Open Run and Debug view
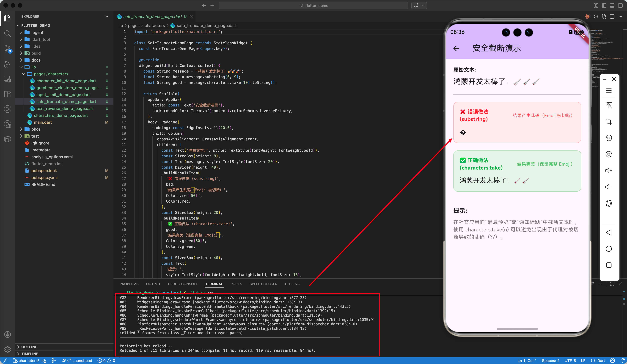 point(8,64)
